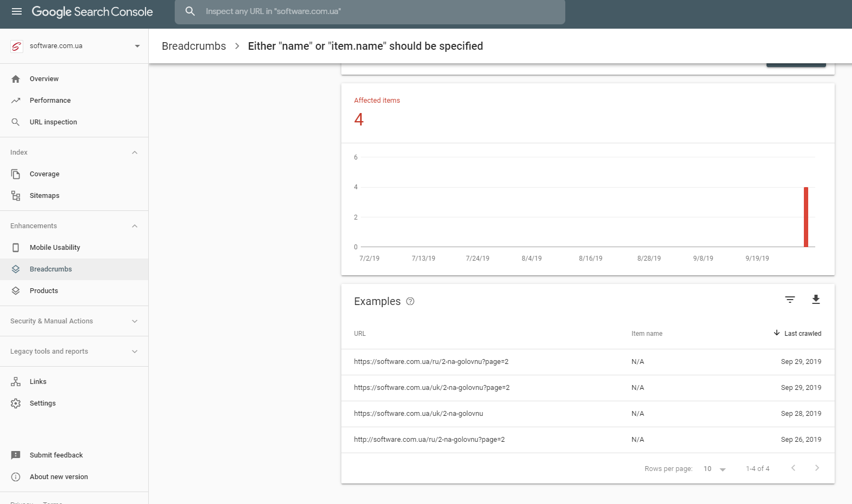Open the ru/2-na-golovnu?page=2 https example row
This screenshot has height=504, width=852.
tap(587, 362)
